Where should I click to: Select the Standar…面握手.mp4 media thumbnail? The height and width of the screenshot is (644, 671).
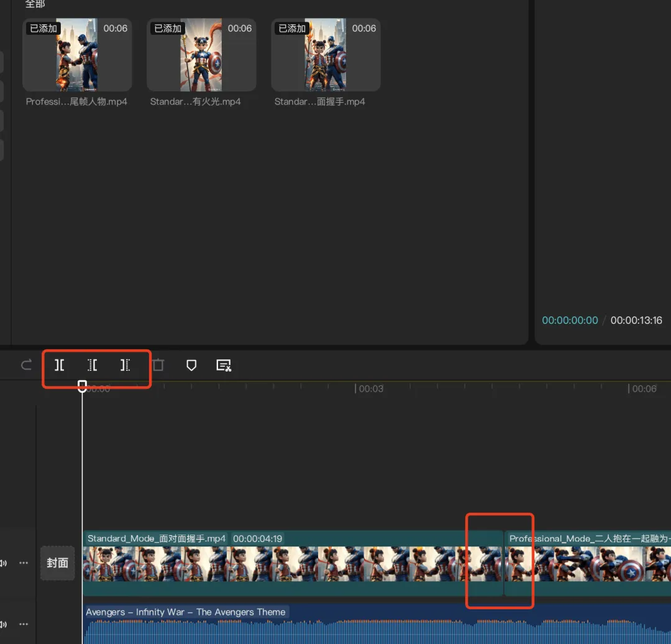[x=326, y=55]
